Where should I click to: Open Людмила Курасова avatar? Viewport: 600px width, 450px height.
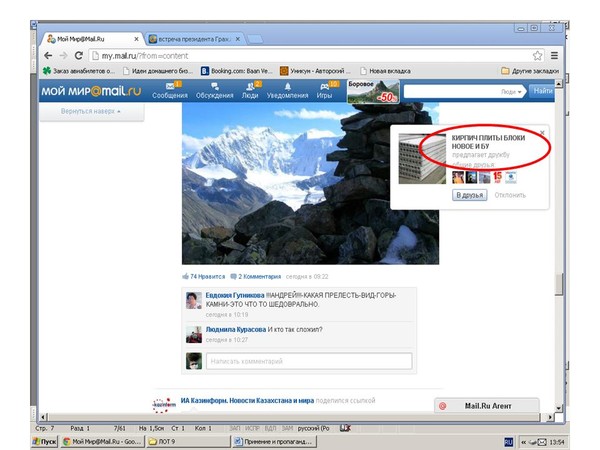194,334
